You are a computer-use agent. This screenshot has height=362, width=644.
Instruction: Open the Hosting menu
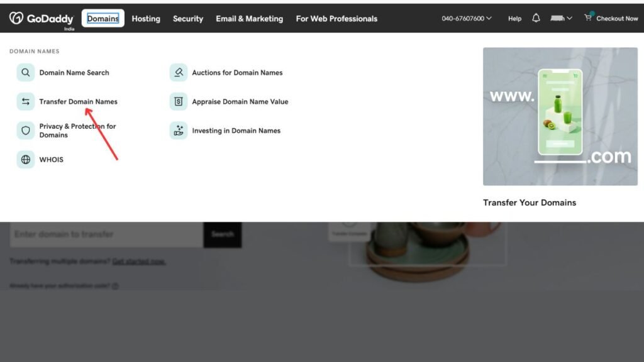(146, 18)
